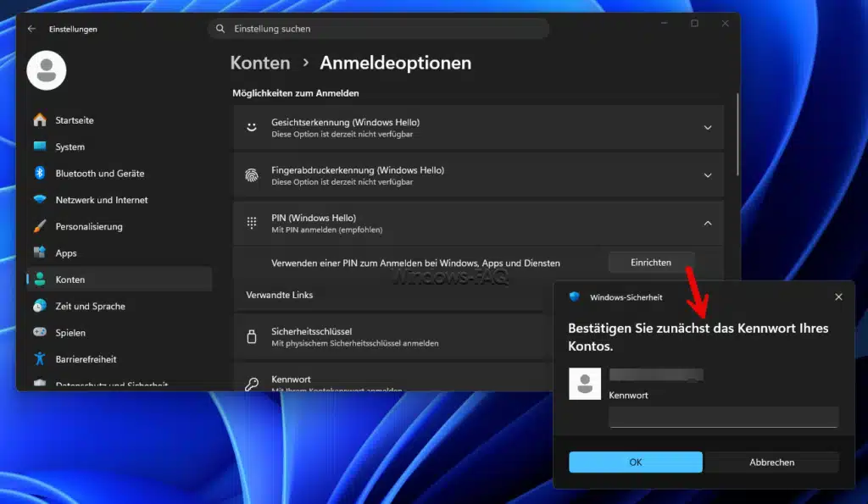Click the Einstellung suchen search box
Image resolution: width=868 pixels, height=504 pixels.
pos(379,29)
